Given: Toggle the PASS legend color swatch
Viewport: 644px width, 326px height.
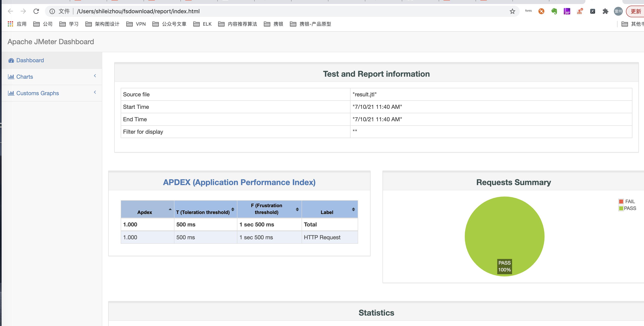Looking at the screenshot, I should [621, 208].
